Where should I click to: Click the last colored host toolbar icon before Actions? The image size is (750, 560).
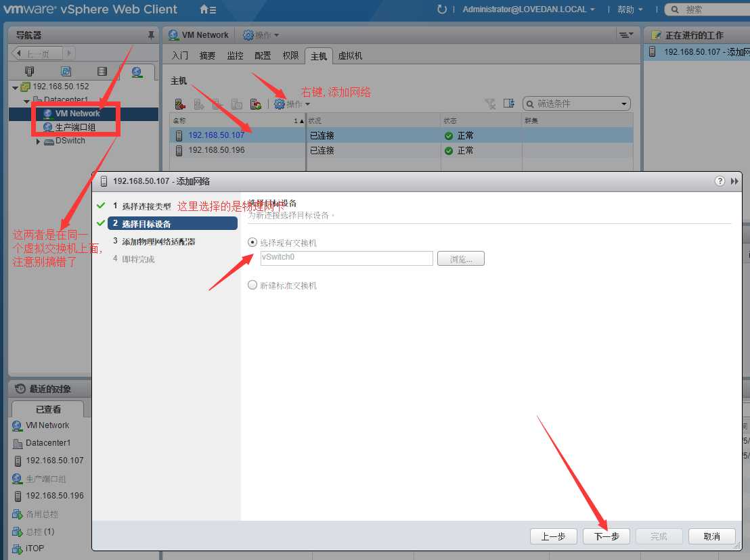[x=256, y=103]
